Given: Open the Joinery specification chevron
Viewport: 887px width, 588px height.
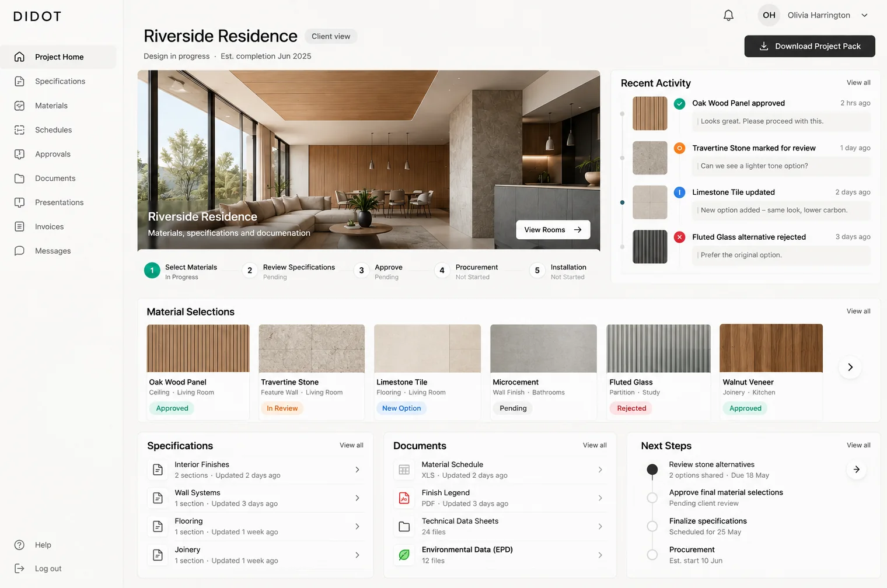Looking at the screenshot, I should pos(357,555).
